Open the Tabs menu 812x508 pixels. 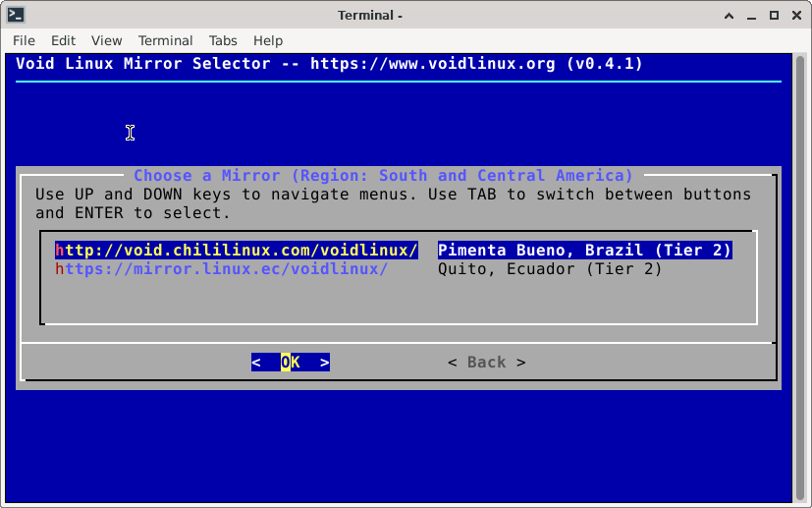tap(223, 40)
